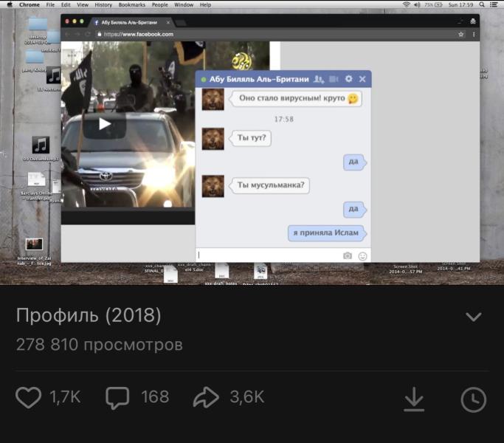Image resolution: width=504 pixels, height=443 pixels.
Task: Open the Apple menu
Action: point(10,4)
